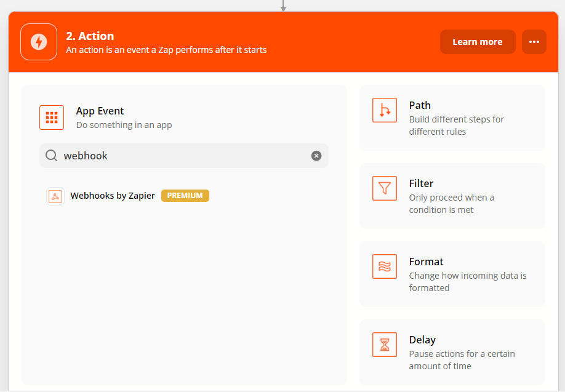Screen dimensions: 565x392
Task: Clear the webhook search text
Action: (x=316, y=156)
